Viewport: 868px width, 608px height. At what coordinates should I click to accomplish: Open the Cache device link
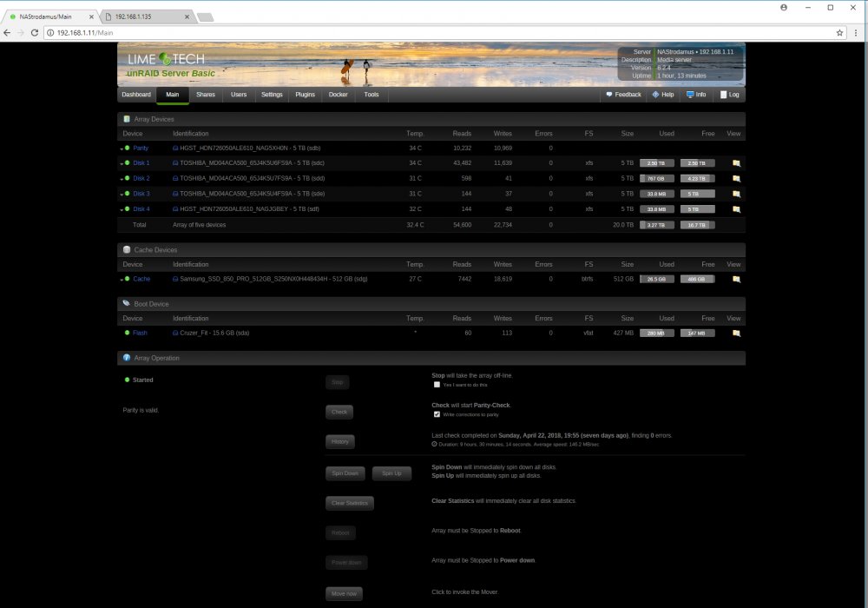coord(141,279)
